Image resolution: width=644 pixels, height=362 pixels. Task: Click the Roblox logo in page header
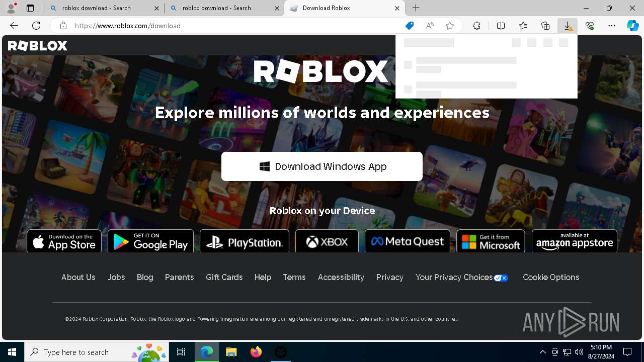[x=38, y=46]
